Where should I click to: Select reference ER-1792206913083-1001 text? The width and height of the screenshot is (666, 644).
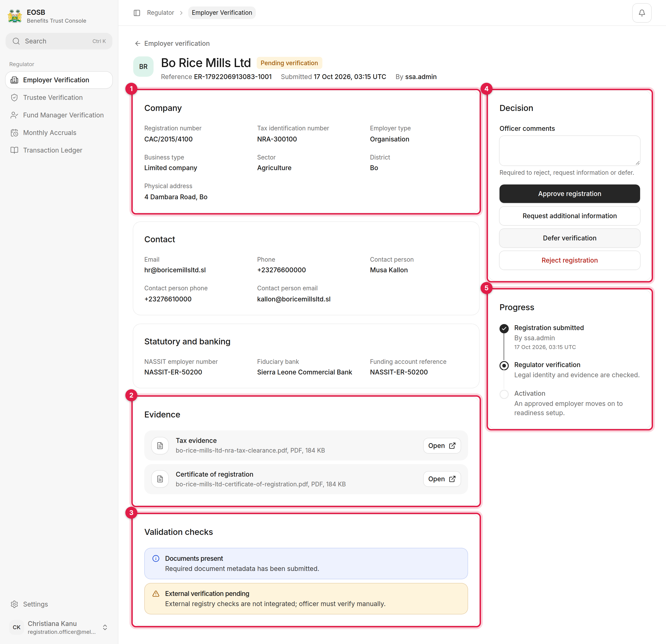[x=232, y=77]
